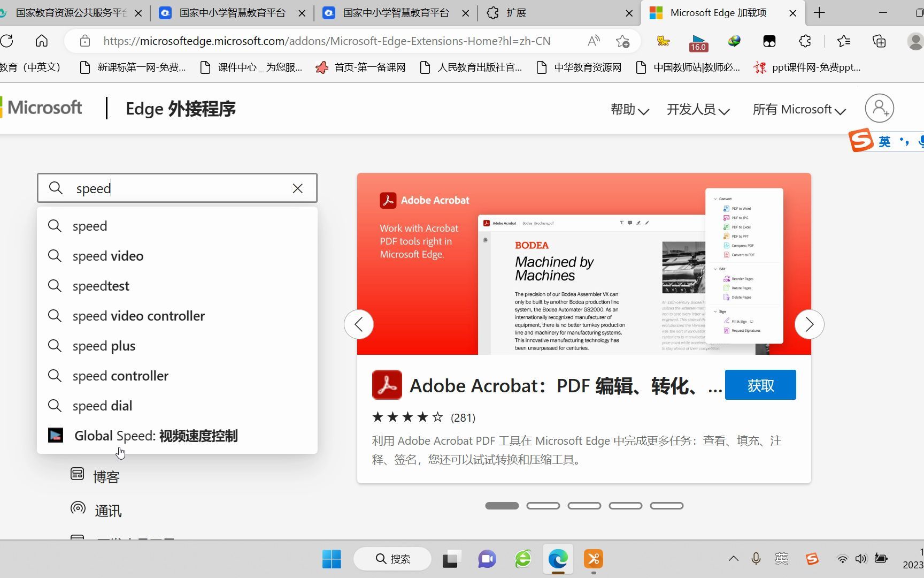This screenshot has width=924, height=578.
Task: Click the search magnifier in search box
Action: tap(56, 188)
